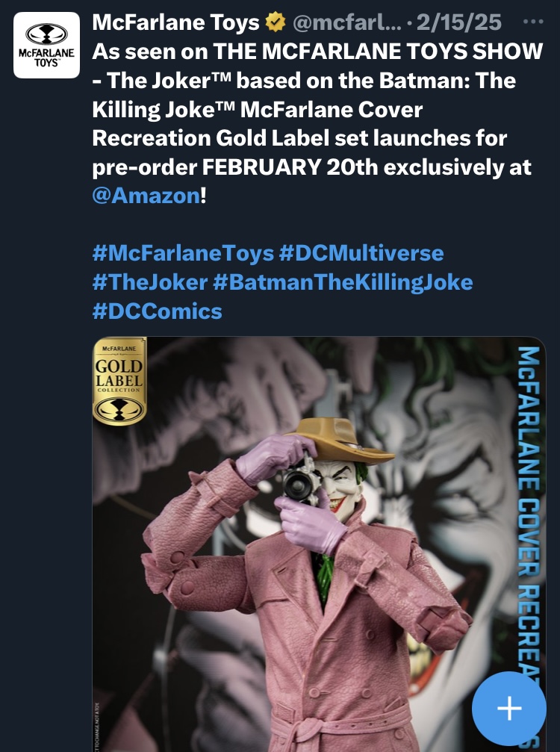Tap the #TheJoker hashtag
The width and height of the screenshot is (560, 752).
coord(149,282)
